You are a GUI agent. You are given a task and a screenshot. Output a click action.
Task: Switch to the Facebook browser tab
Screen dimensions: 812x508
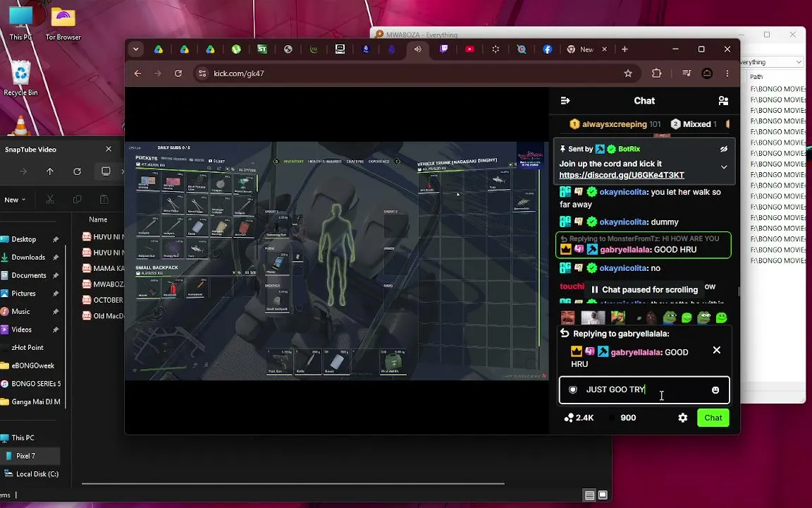pos(548,49)
